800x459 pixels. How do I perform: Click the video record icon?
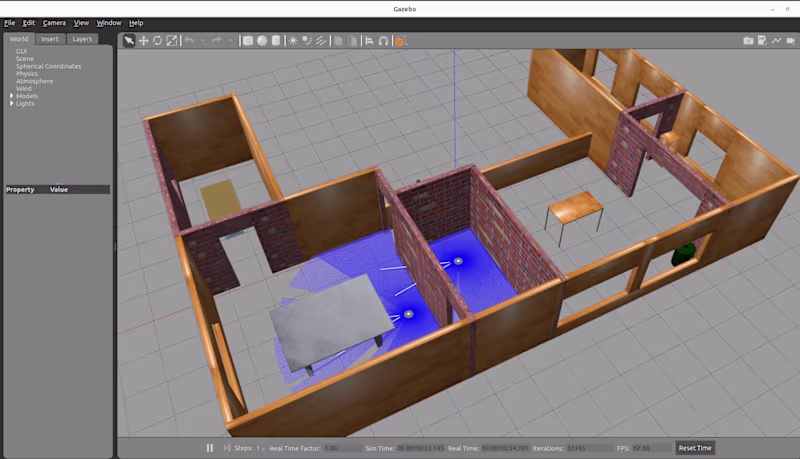pos(790,41)
